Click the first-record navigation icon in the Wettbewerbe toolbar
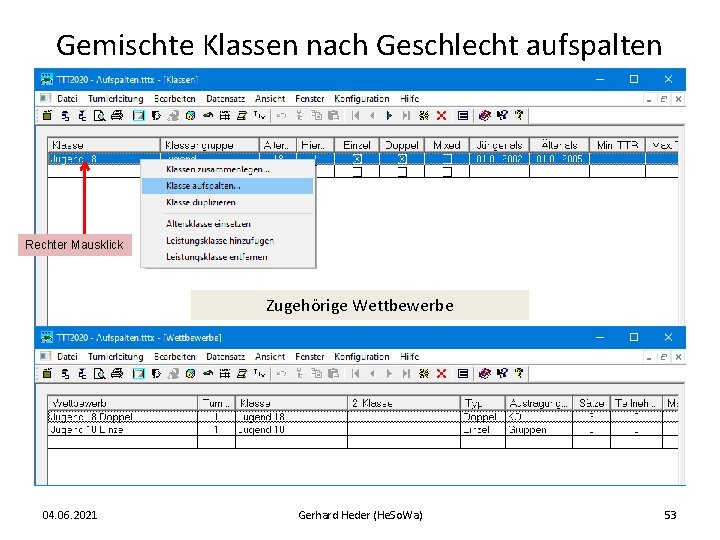 [355, 374]
